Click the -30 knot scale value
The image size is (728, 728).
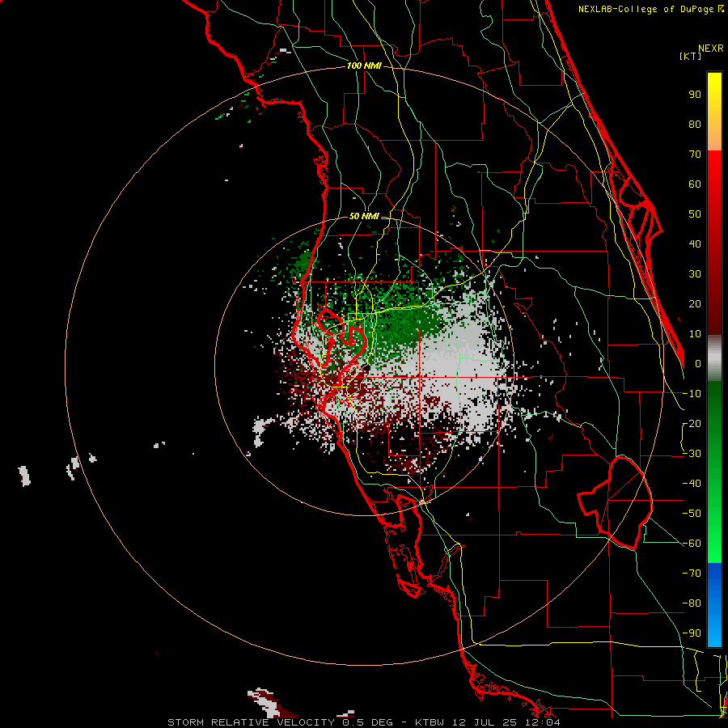pos(692,454)
